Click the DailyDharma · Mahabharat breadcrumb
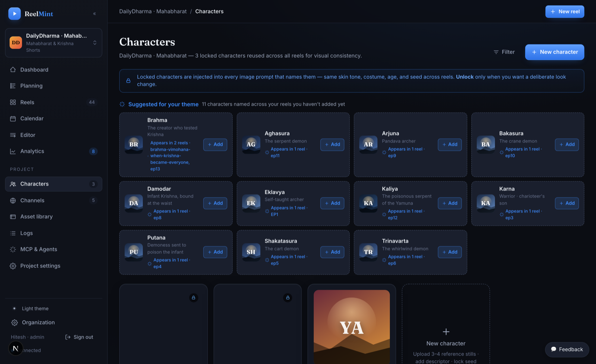 pyautogui.click(x=153, y=12)
